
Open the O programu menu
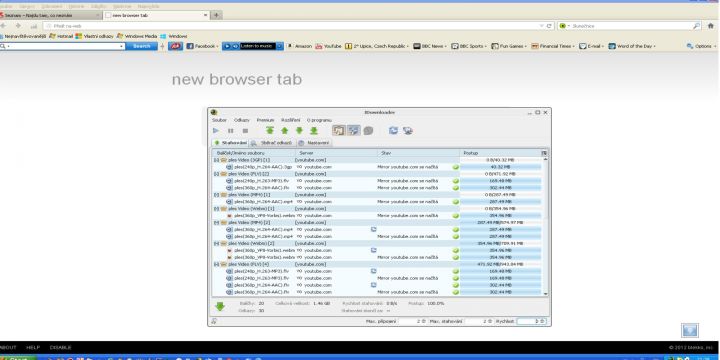319,120
